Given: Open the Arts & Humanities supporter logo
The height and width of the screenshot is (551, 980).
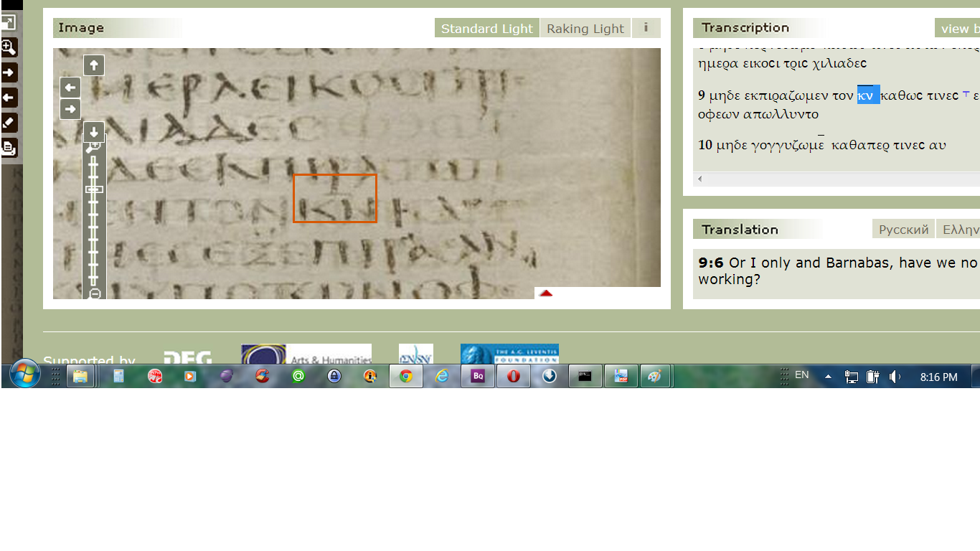Looking at the screenshot, I should click(x=306, y=354).
